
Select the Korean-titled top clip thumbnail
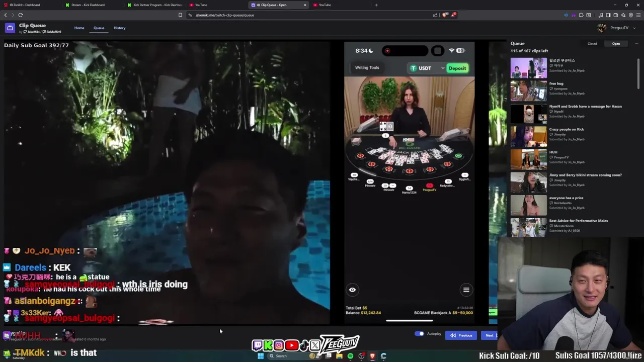pyautogui.click(x=528, y=68)
